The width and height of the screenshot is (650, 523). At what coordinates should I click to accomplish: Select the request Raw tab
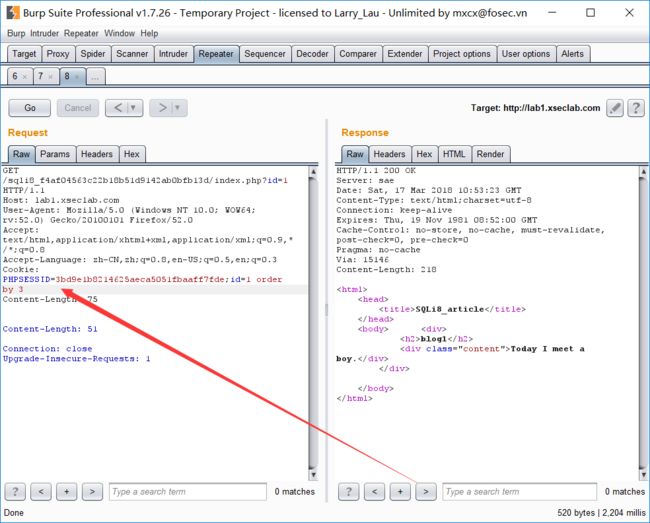pyautogui.click(x=22, y=154)
